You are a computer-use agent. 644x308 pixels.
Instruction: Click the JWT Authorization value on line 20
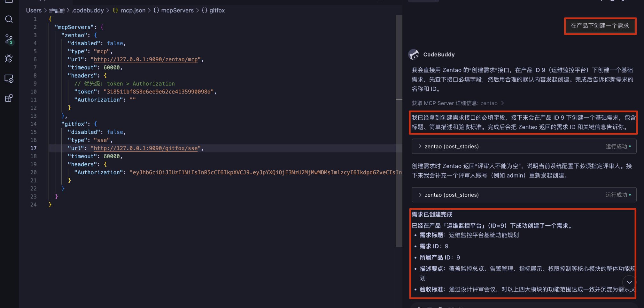(x=265, y=172)
